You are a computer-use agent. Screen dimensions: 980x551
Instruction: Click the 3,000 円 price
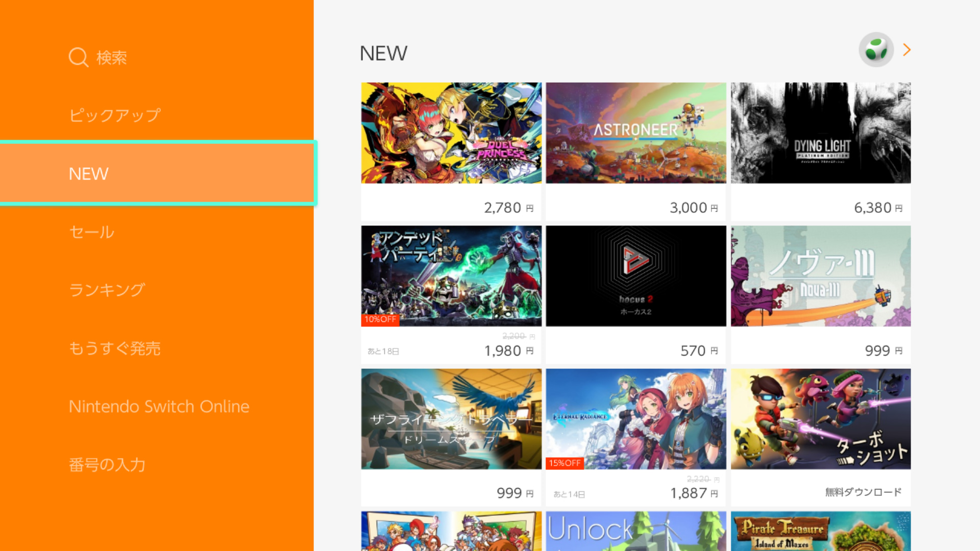tap(694, 208)
